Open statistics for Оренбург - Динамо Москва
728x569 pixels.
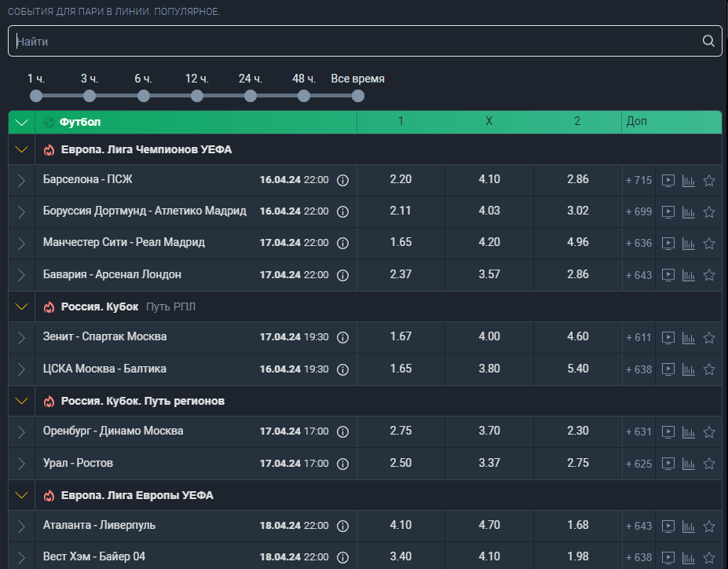pos(689,431)
